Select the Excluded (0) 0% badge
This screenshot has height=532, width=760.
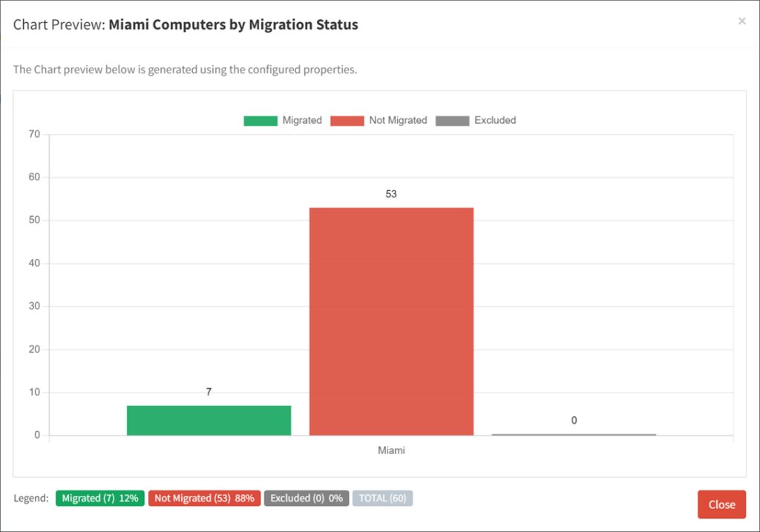307,498
